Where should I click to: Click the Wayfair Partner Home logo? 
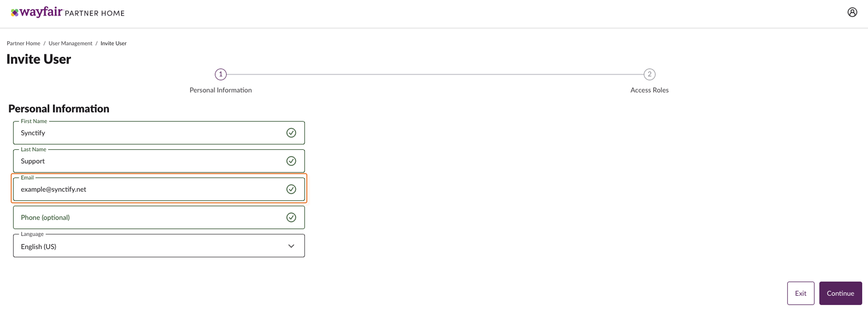pyautogui.click(x=68, y=12)
